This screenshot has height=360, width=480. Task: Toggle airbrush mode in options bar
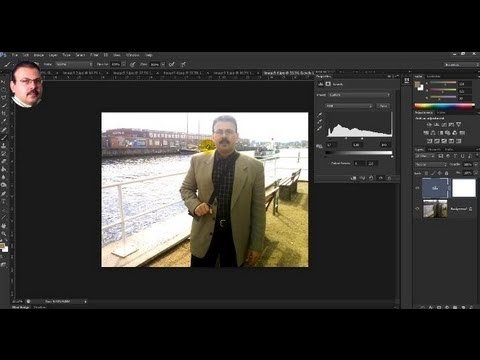click(x=172, y=64)
